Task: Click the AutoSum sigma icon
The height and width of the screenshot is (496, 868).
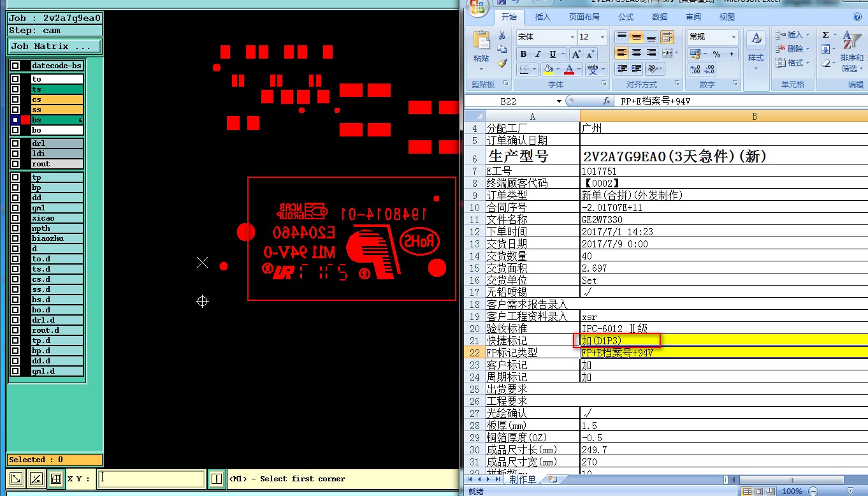Action: click(x=825, y=35)
